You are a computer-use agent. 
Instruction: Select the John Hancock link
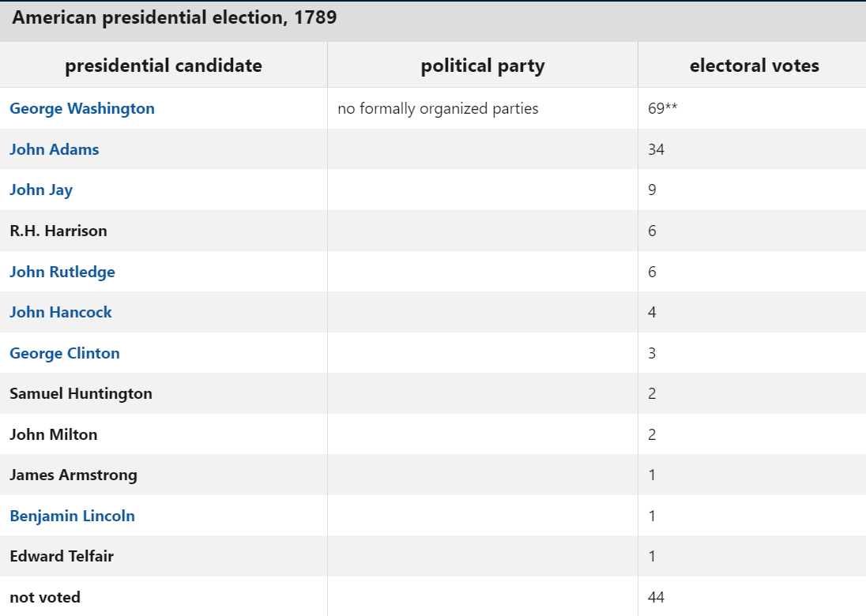(x=61, y=312)
